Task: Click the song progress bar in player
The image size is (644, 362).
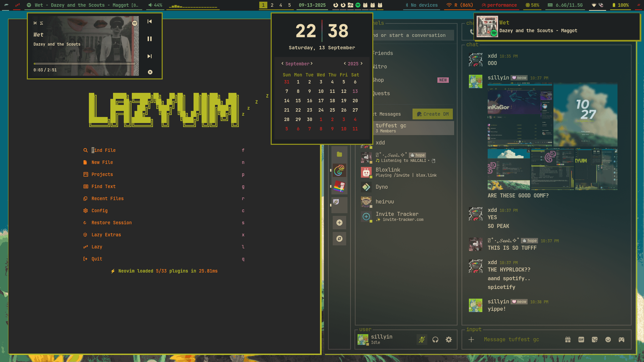Action: (84, 64)
